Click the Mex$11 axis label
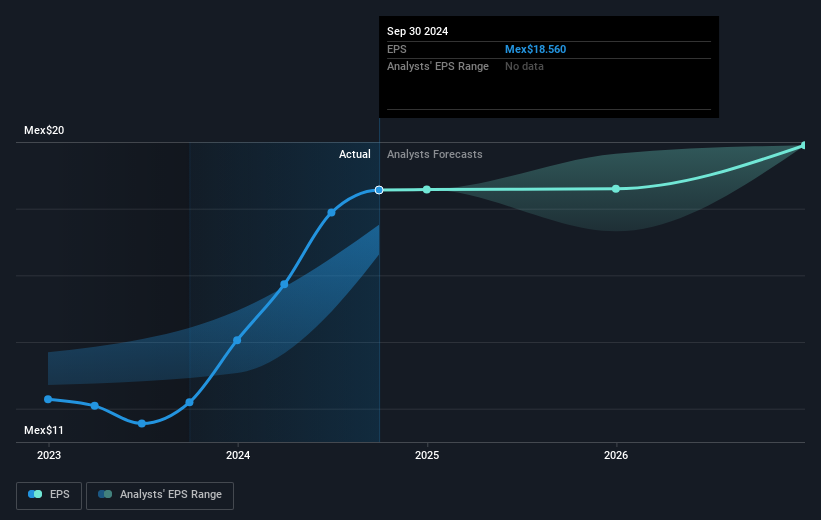Screen dimensions: 821x520 coord(43,430)
